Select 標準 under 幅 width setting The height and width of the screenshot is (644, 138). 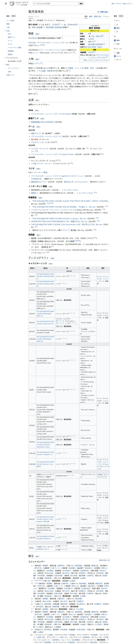(115, 40)
